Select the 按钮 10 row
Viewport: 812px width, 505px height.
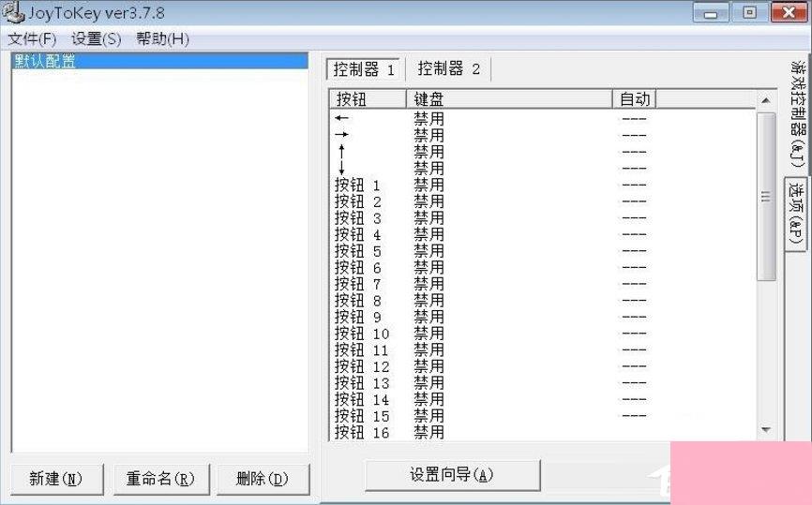[542, 334]
